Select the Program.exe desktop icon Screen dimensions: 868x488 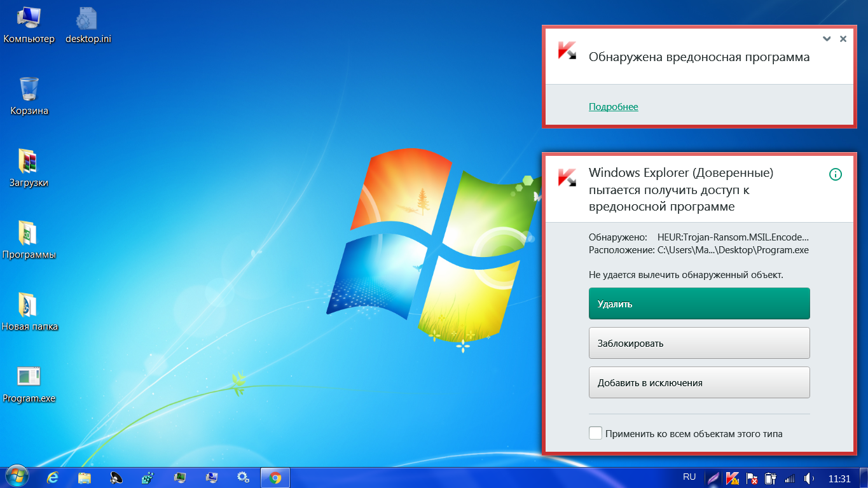29,384
